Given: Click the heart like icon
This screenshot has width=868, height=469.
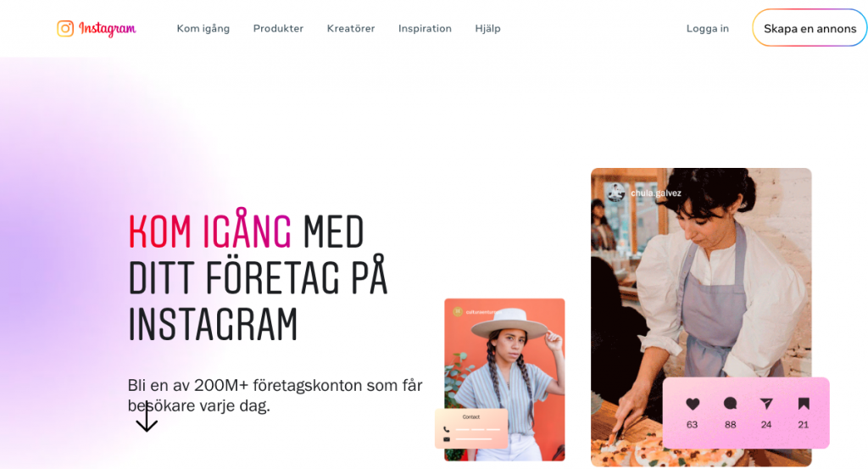Looking at the screenshot, I should [x=693, y=404].
